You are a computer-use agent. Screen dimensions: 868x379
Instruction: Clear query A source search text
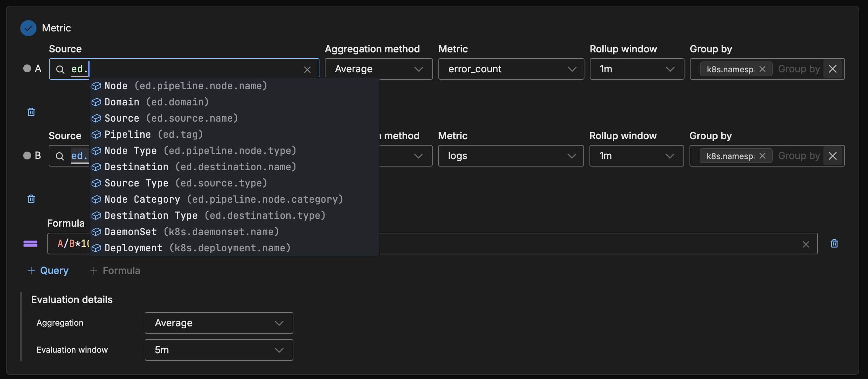click(x=307, y=70)
